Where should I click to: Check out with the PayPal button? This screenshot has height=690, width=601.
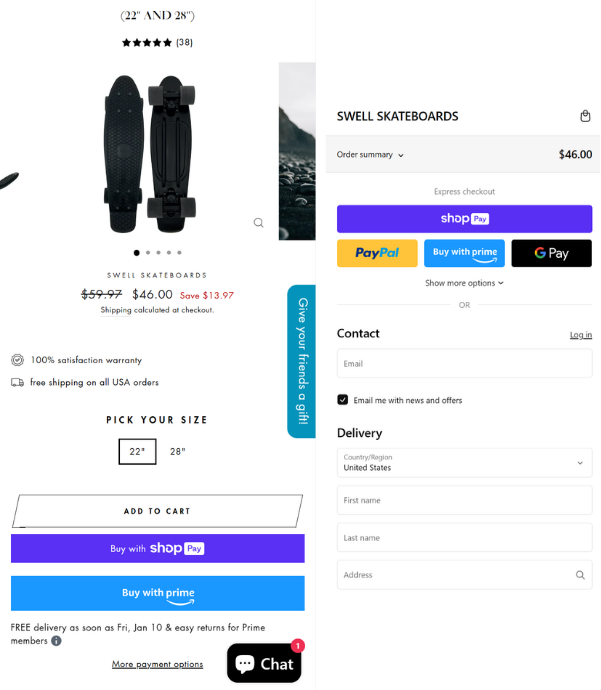point(377,253)
